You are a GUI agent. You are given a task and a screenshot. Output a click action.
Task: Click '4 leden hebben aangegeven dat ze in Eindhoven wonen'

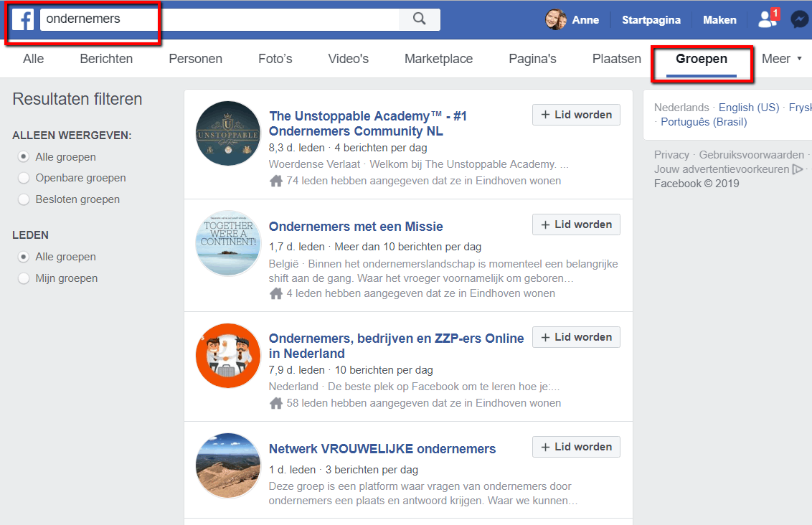420,293
